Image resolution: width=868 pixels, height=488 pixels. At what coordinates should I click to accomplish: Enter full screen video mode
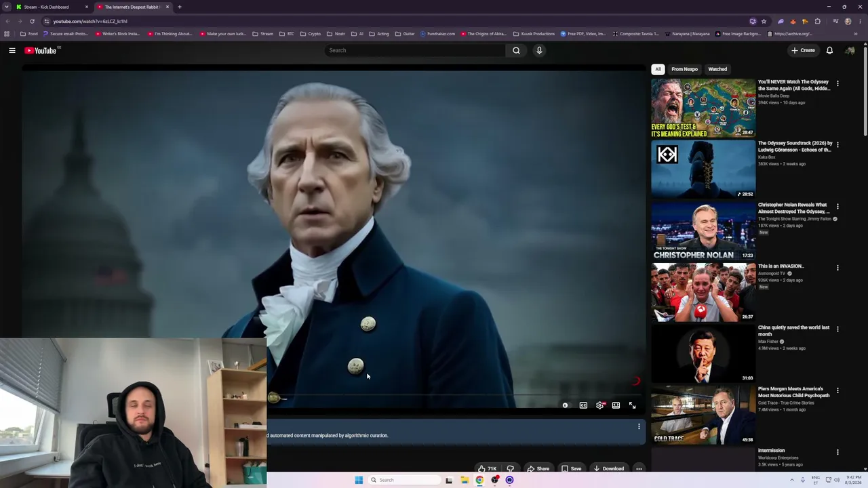(632, 405)
